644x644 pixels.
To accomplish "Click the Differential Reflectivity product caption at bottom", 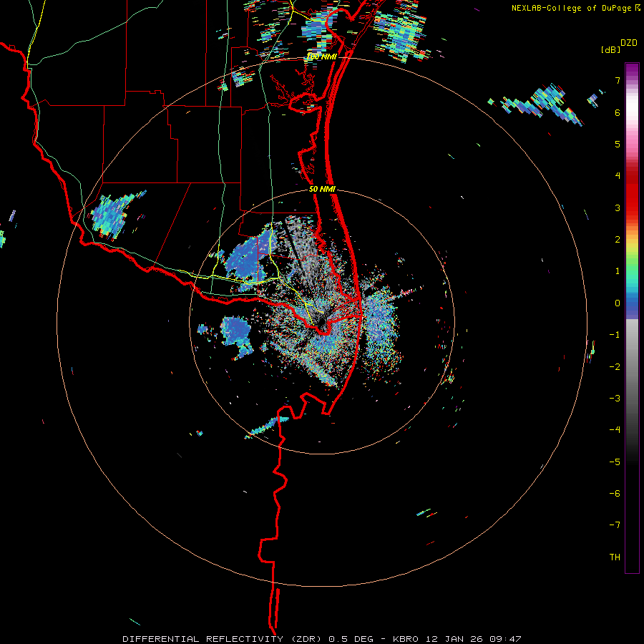I will pyautogui.click(x=321, y=639).
